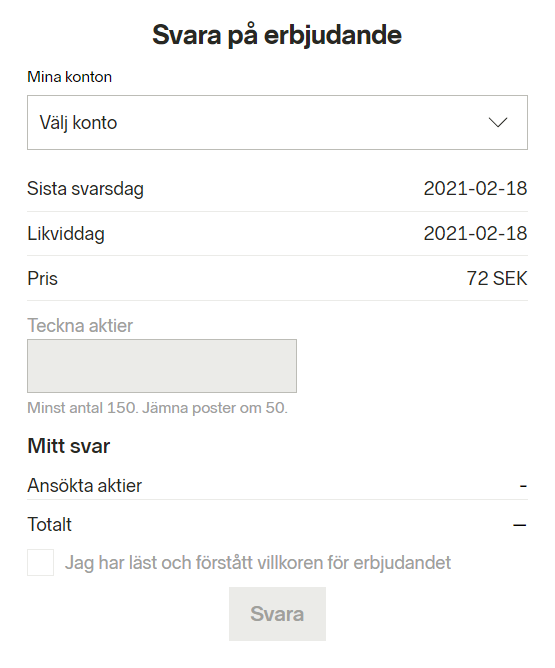
Task: Click the Pris label
Action: pos(42,279)
